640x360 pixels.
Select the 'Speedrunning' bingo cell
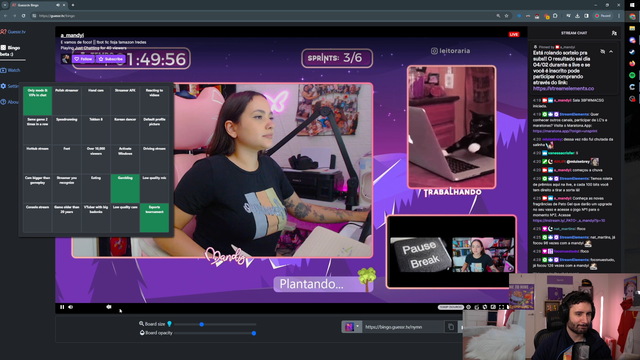pos(67,130)
